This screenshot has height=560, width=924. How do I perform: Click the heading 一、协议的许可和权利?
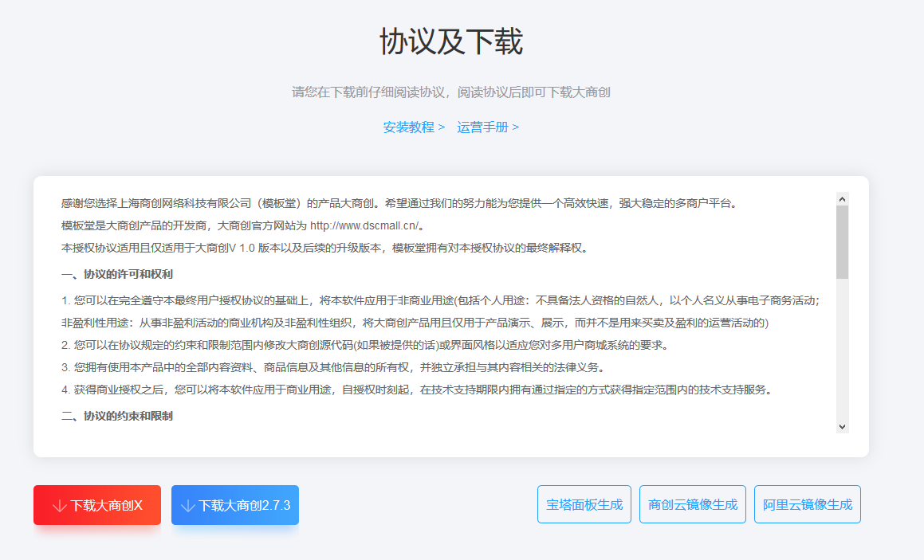(116, 274)
